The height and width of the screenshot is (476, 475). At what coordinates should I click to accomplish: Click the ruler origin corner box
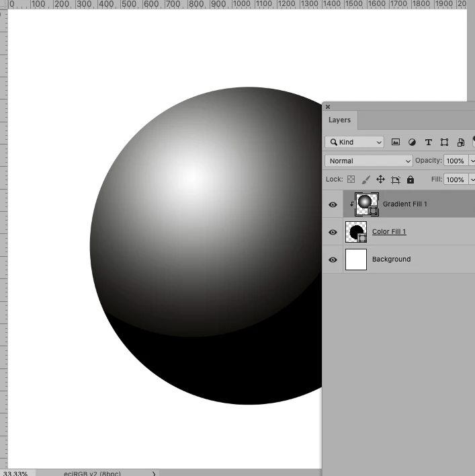click(x=3, y=5)
